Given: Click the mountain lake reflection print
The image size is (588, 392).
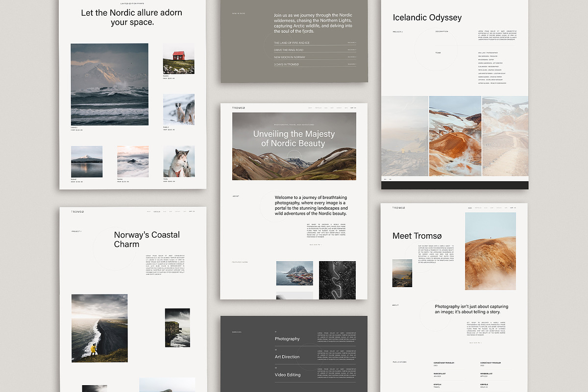Looking at the screenshot, I should [x=87, y=161].
